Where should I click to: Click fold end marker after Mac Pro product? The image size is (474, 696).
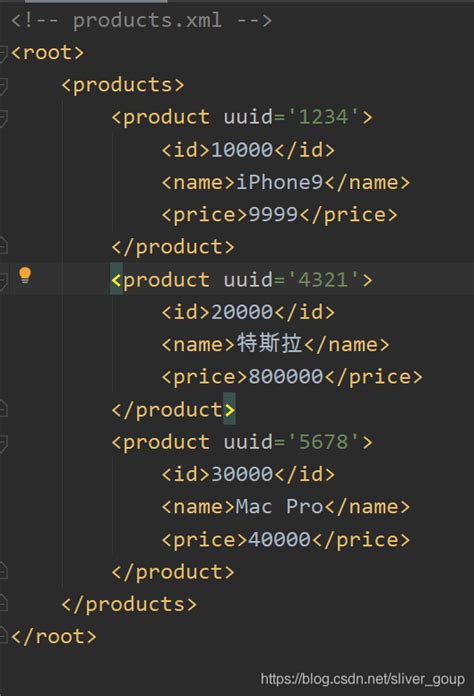point(3,570)
